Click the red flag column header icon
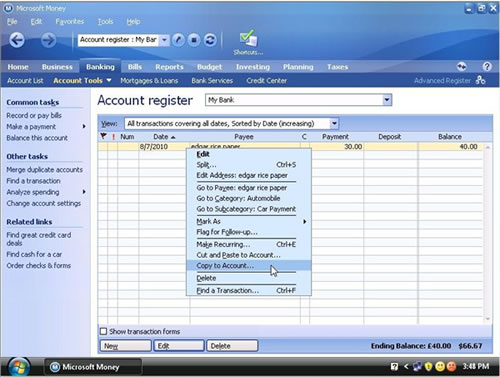Image resolution: width=500 pixels, height=377 pixels. click(104, 136)
